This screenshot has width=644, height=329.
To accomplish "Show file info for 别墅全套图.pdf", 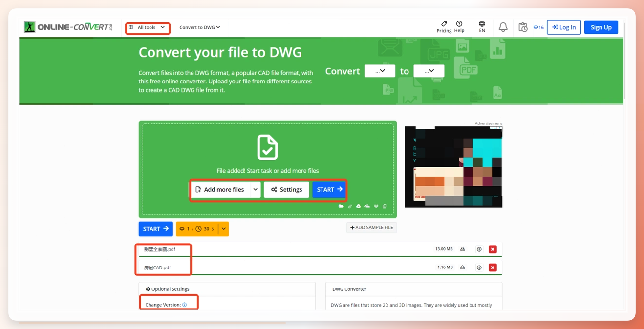I will pyautogui.click(x=479, y=249).
